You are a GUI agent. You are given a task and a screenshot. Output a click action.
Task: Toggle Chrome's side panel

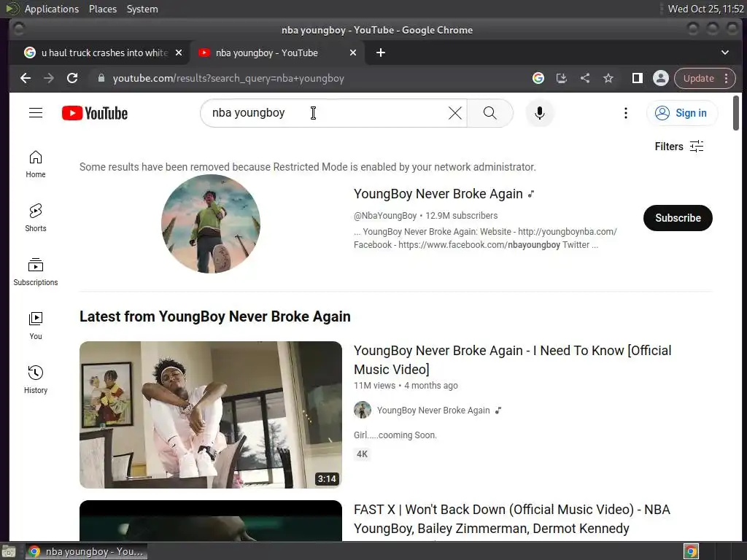pyautogui.click(x=638, y=78)
